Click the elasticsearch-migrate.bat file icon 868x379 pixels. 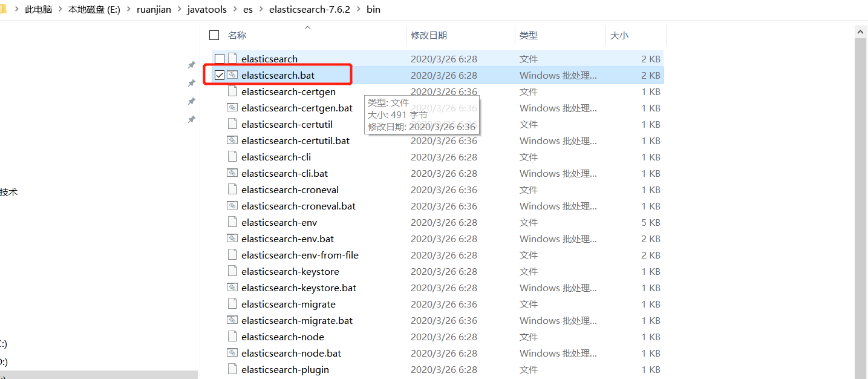coord(232,320)
